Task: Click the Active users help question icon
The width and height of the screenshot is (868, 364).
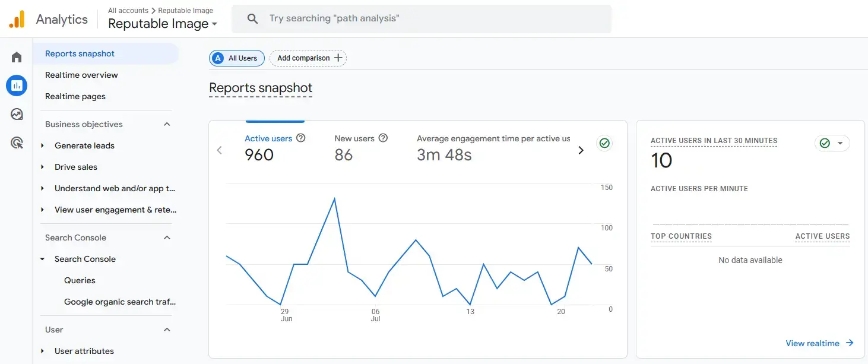Action: click(x=301, y=138)
